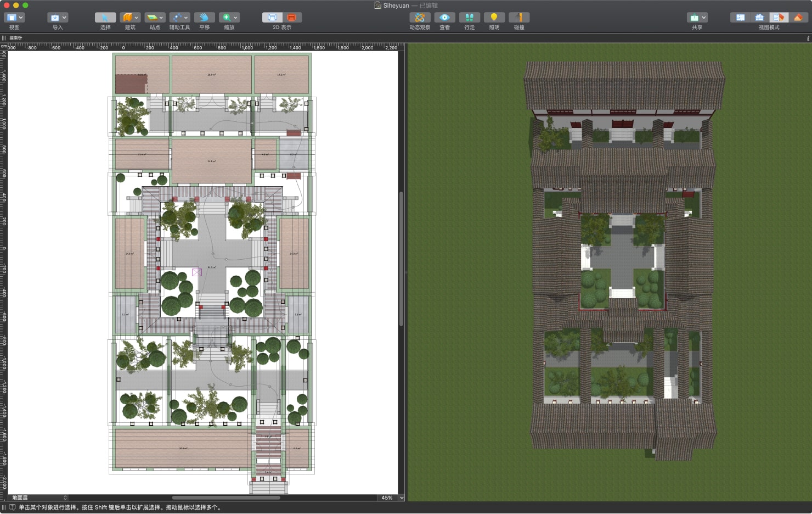Click the help bubble icon in status bar

click(12, 507)
